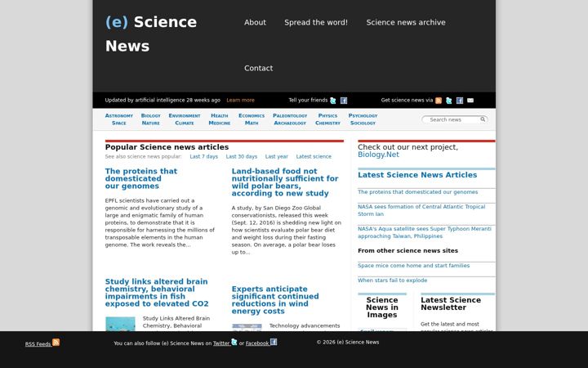The height and width of the screenshot is (368, 588).
Task: Select Economics Math category
Action: 252,119
